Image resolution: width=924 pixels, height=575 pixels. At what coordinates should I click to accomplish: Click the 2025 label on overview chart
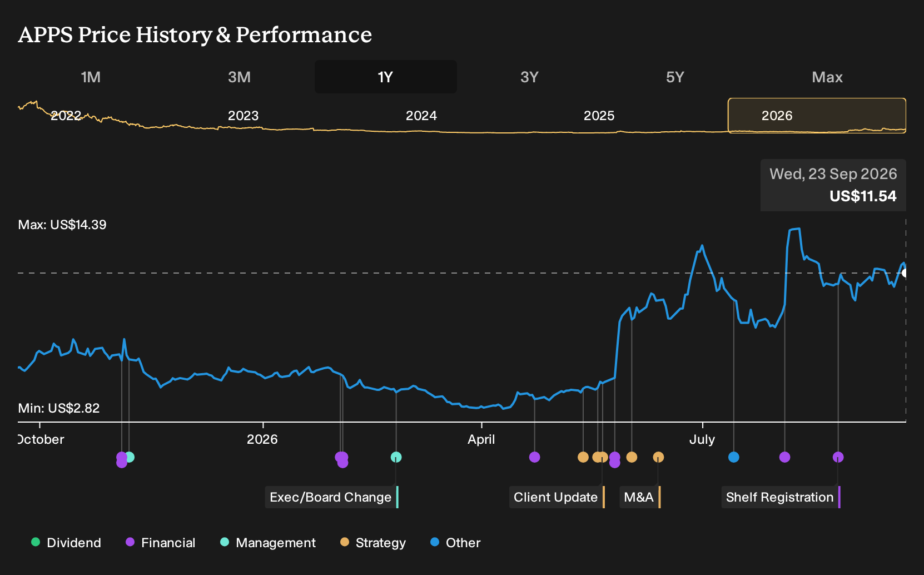[599, 116]
